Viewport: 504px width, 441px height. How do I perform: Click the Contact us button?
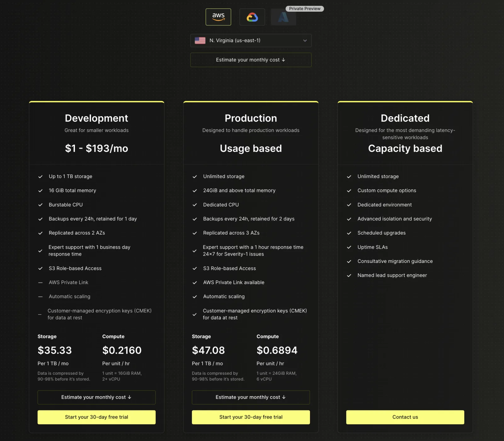tap(405, 417)
